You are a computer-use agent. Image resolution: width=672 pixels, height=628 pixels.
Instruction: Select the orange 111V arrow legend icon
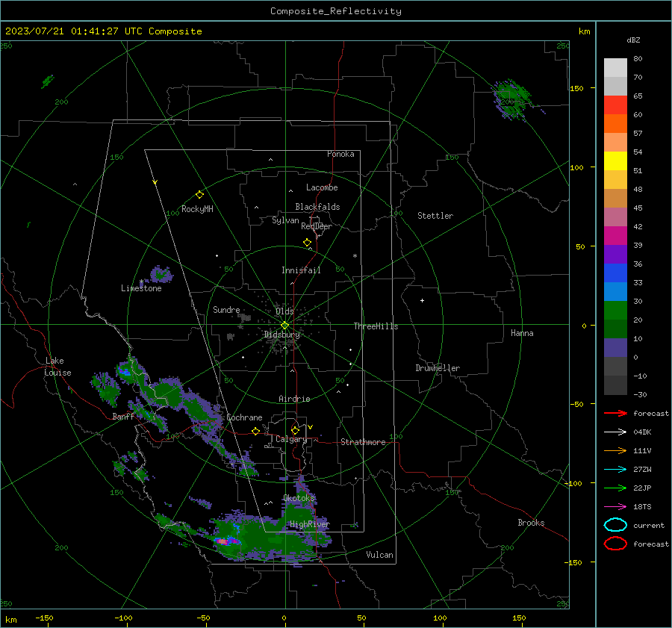[x=615, y=450]
